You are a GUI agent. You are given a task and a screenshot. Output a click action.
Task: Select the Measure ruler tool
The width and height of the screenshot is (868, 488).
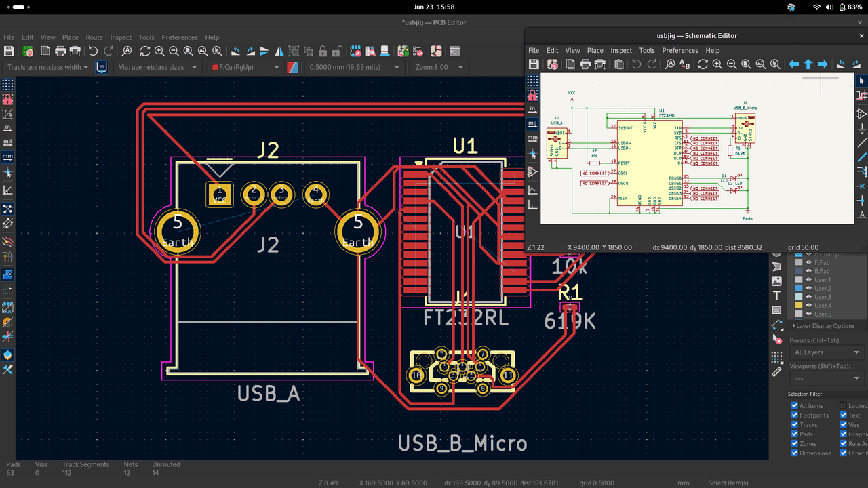click(x=777, y=371)
